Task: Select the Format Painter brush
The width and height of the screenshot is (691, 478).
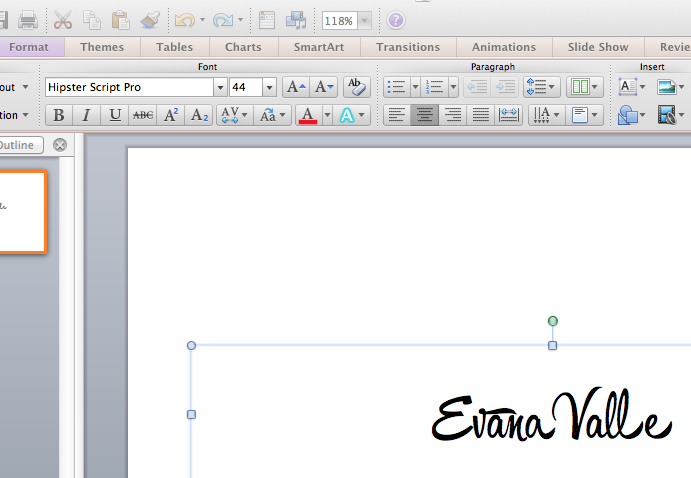Action: tap(150, 20)
